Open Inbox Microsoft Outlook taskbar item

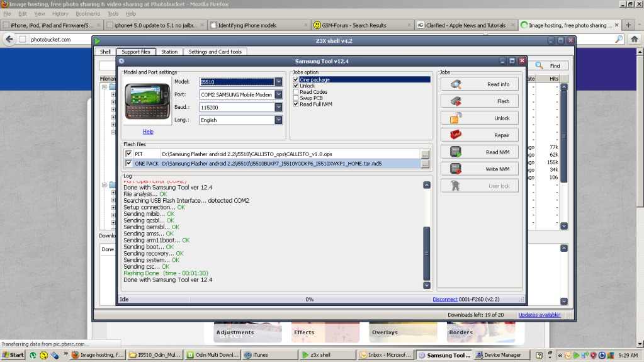(386, 355)
